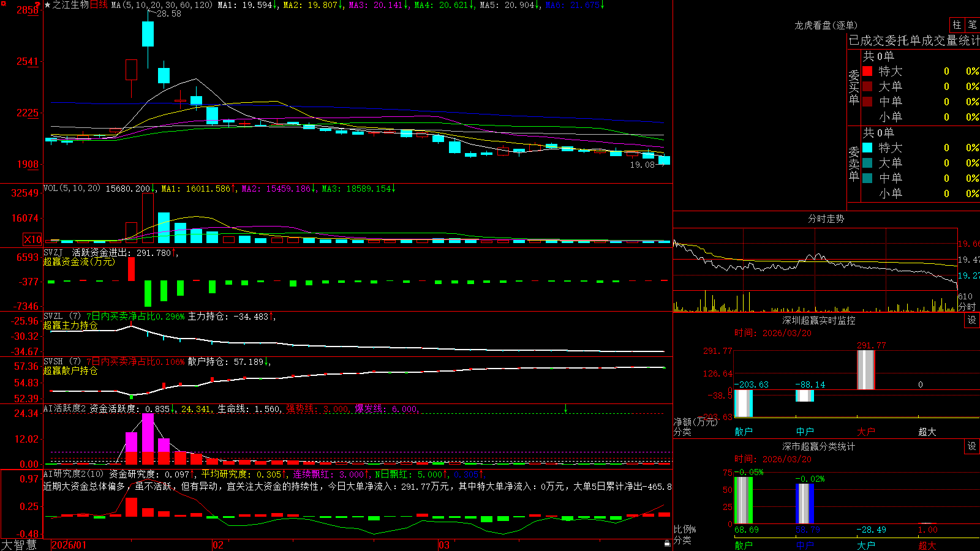Expand AI研究度2(10) indicator settings
Viewport: 980px width, 551px height.
point(73,474)
